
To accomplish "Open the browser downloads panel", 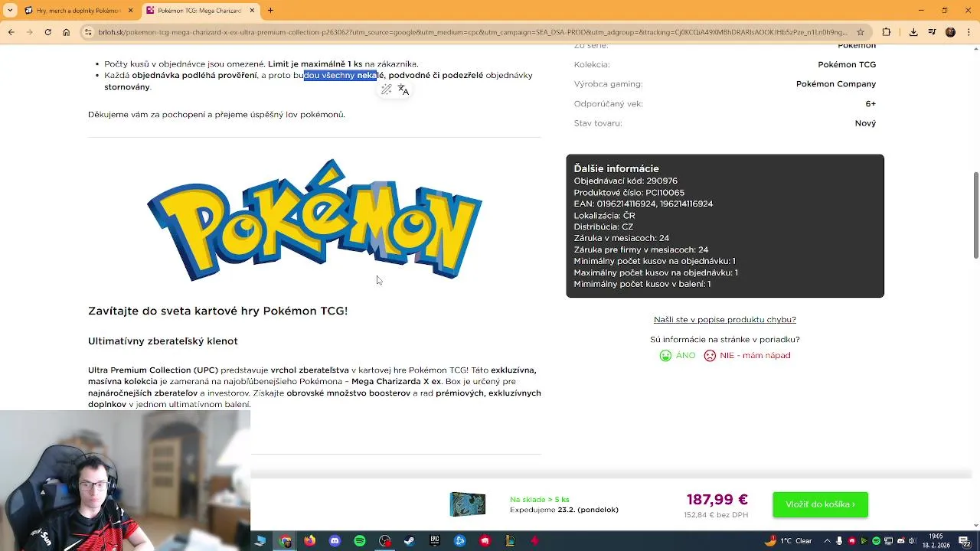I will pyautogui.click(x=913, y=32).
